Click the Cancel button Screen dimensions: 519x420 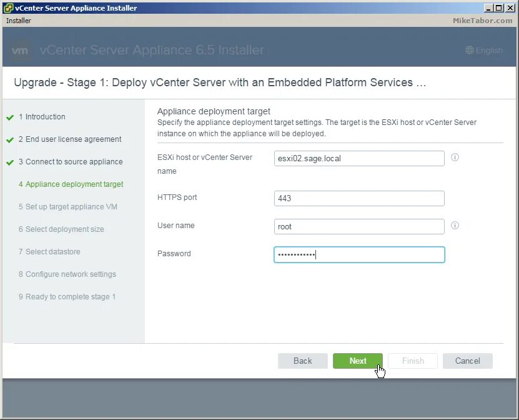(x=467, y=361)
